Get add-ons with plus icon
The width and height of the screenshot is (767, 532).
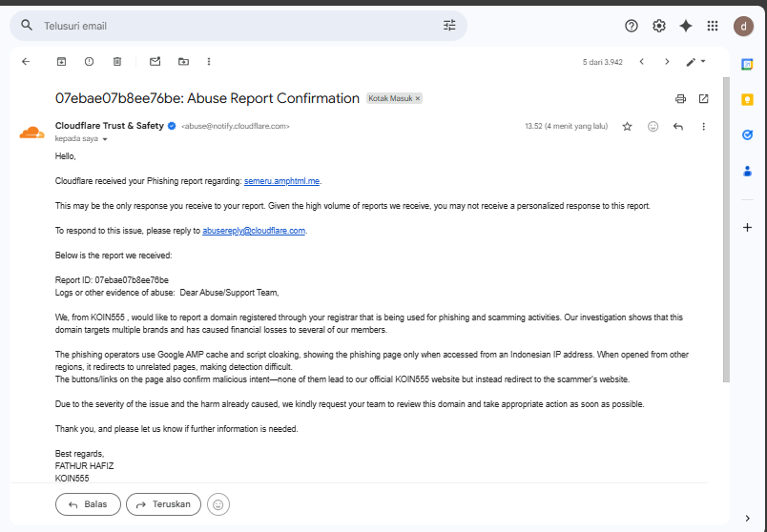click(747, 227)
